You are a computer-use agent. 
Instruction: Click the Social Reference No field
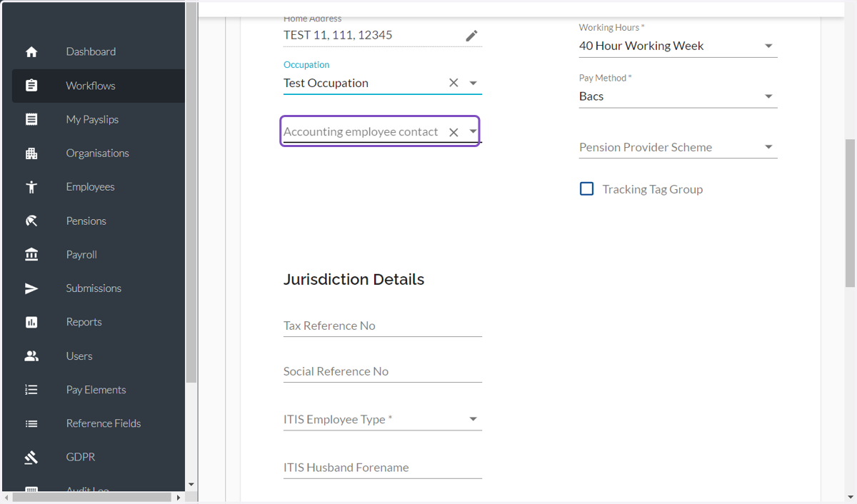coord(383,371)
